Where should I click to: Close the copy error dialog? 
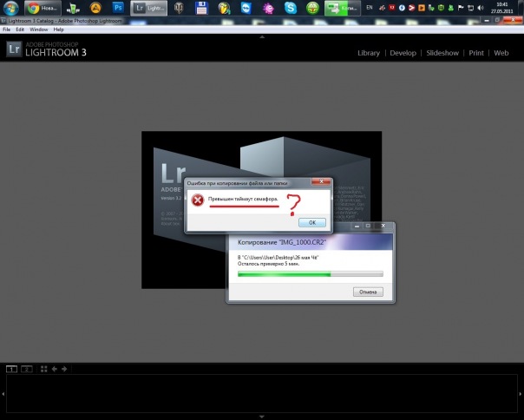[321, 181]
